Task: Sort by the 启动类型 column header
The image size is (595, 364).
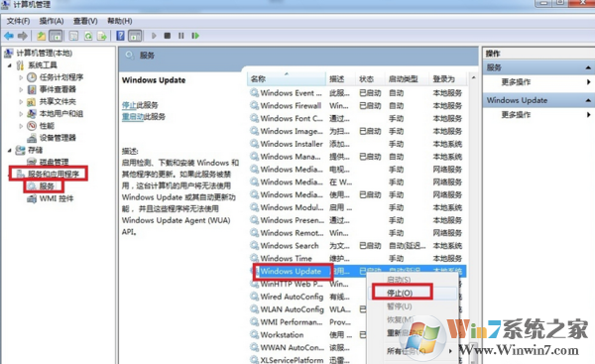Action: (407, 79)
